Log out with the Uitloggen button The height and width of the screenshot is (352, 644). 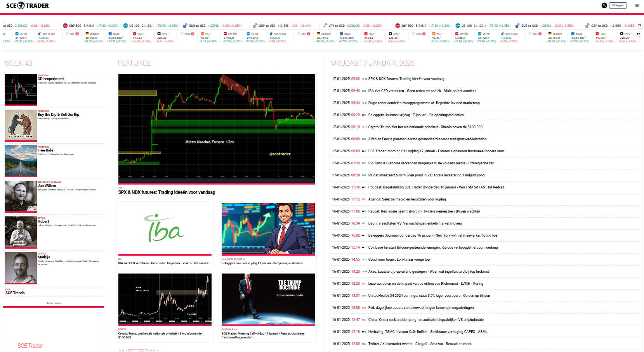618,5
